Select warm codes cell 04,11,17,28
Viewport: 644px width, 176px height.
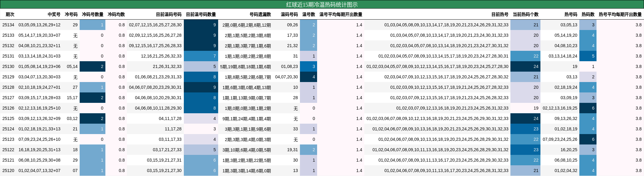coord(170,118)
